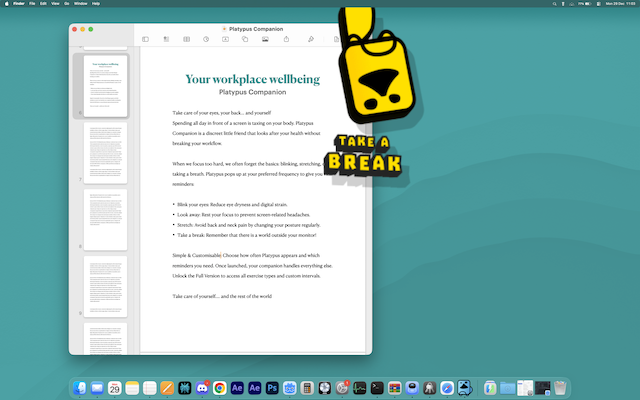Image resolution: width=640 pixels, height=400 pixels.
Task: Open the Shape tool in toolbar
Action: (245, 39)
